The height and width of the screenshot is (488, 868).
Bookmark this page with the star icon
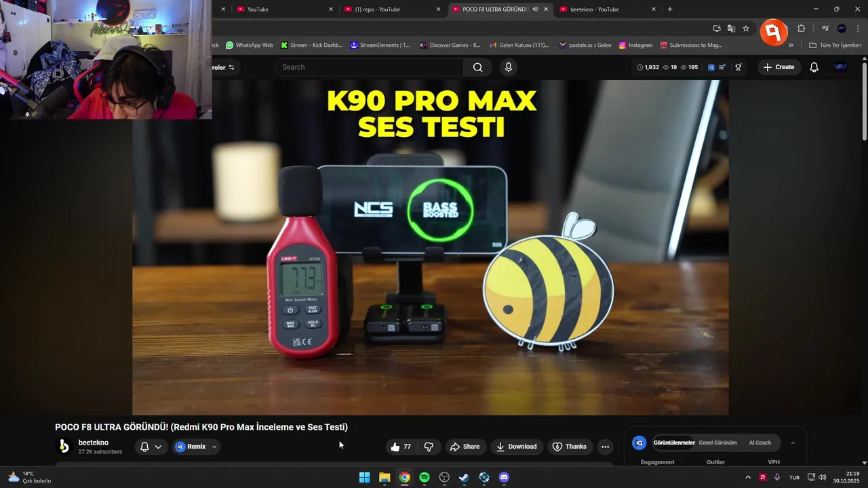coord(746,28)
